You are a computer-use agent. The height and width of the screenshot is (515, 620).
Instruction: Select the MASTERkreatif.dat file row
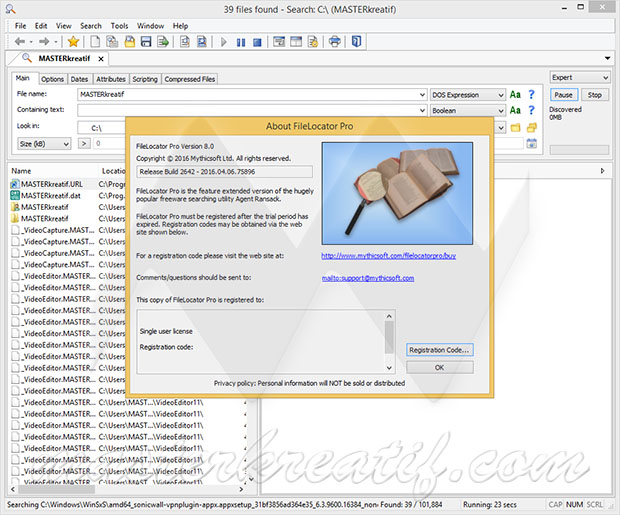point(51,196)
